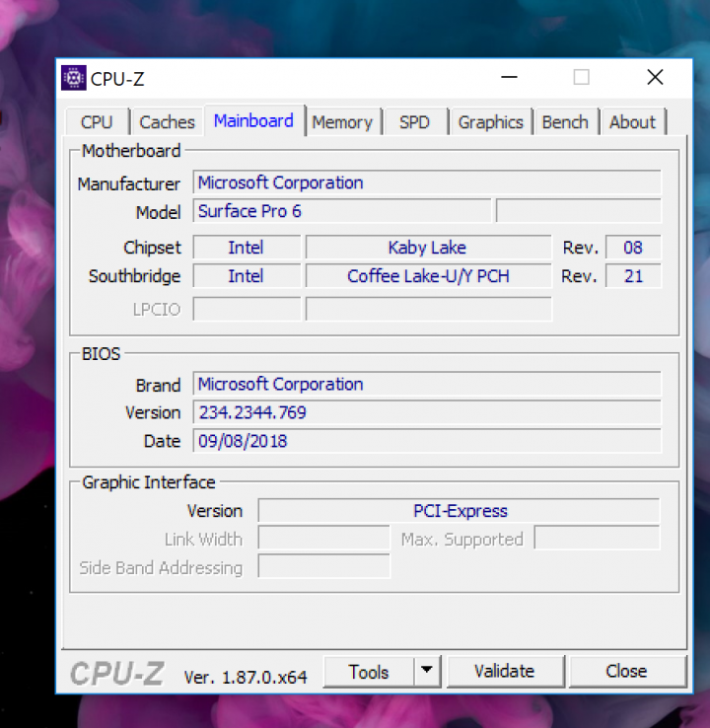Switch to the SPD tab
Screen dimensions: 710x728
415,122
